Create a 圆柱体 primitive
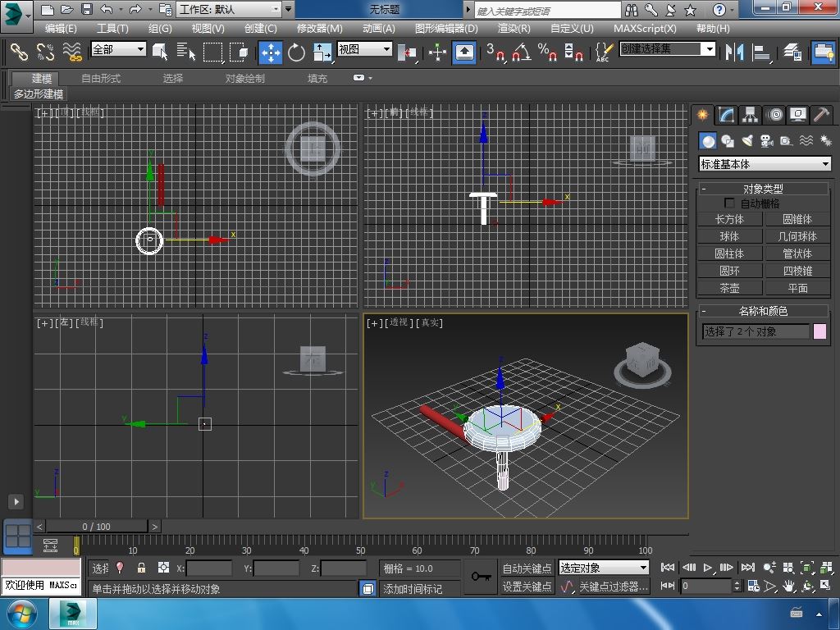 pyautogui.click(x=729, y=253)
